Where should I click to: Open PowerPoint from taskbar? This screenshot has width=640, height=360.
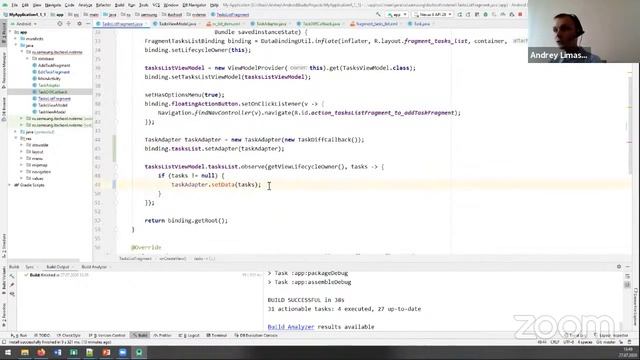pyautogui.click(x=106, y=352)
